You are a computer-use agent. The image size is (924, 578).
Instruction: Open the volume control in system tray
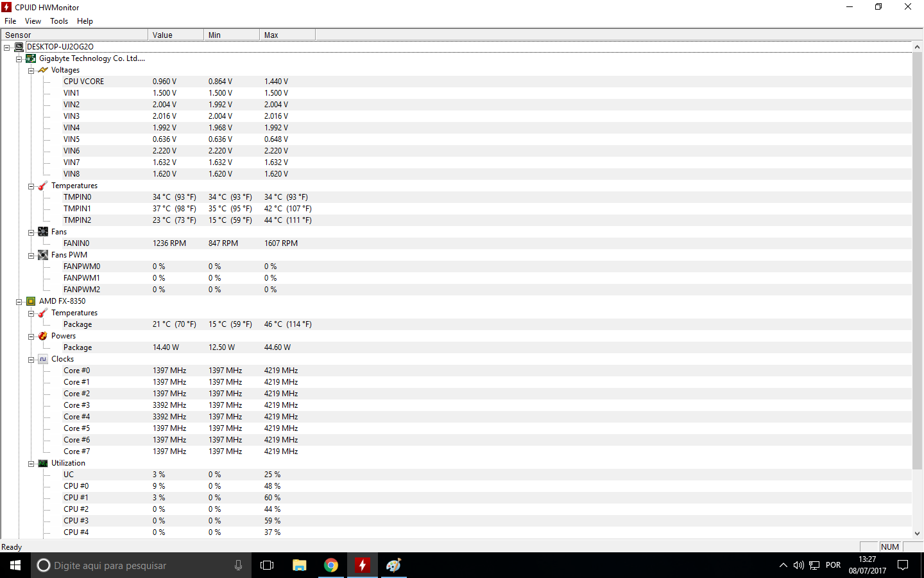(x=798, y=565)
